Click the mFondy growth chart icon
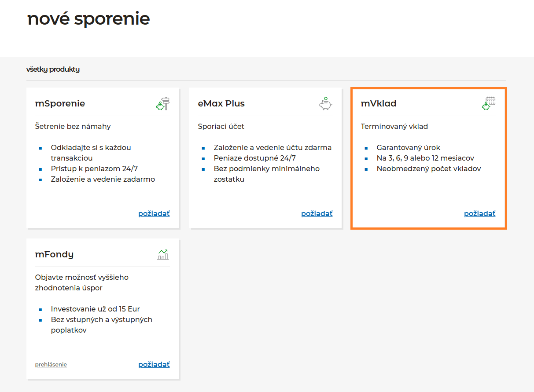 point(163,254)
